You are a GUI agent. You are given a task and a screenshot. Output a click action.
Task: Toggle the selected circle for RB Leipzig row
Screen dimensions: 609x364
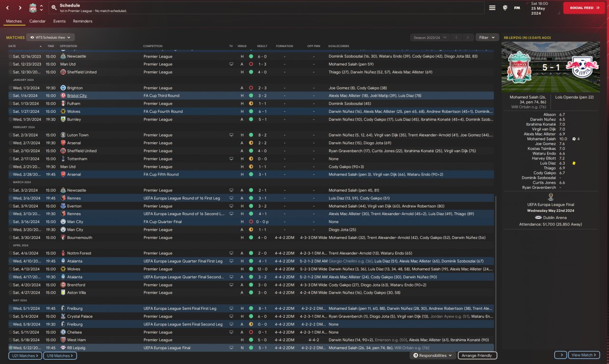click(x=10, y=348)
